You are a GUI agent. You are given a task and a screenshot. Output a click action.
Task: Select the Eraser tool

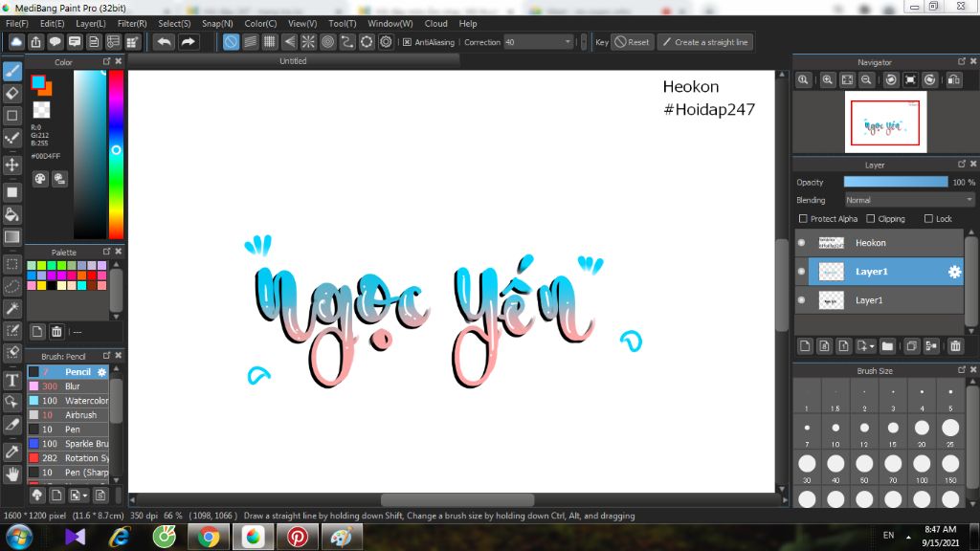point(12,94)
